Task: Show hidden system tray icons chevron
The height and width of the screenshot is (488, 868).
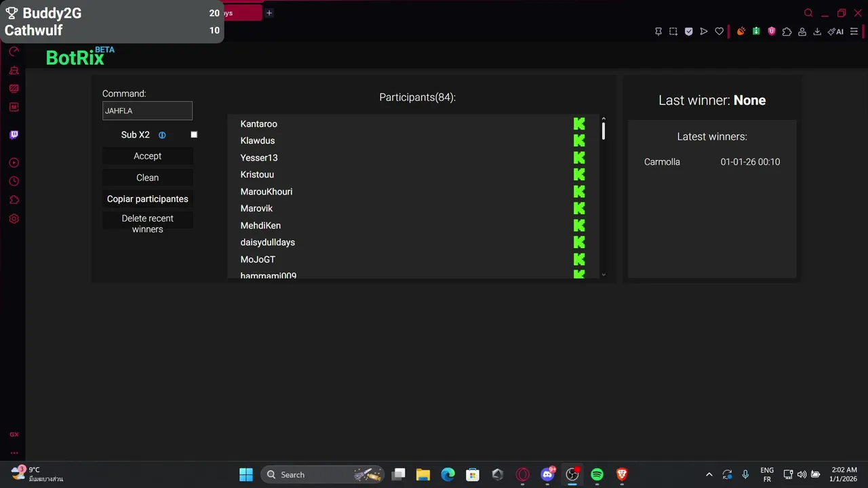Action: [709, 474]
